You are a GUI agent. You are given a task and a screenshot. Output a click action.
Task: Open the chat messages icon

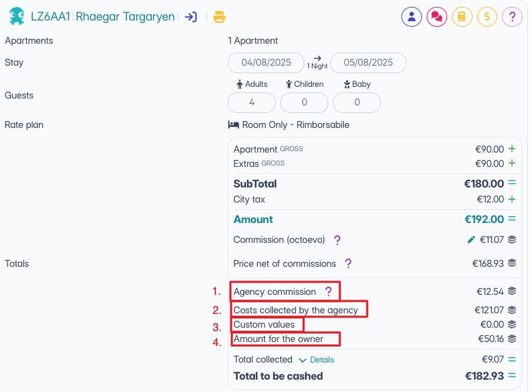tap(437, 16)
